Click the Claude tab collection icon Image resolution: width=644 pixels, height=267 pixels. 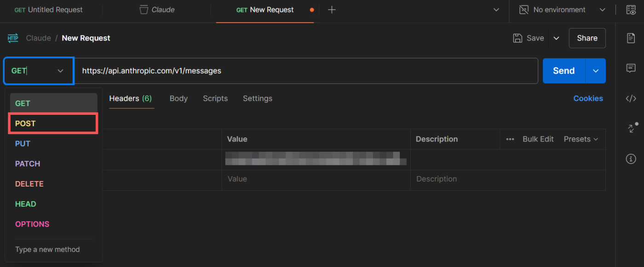tap(144, 10)
